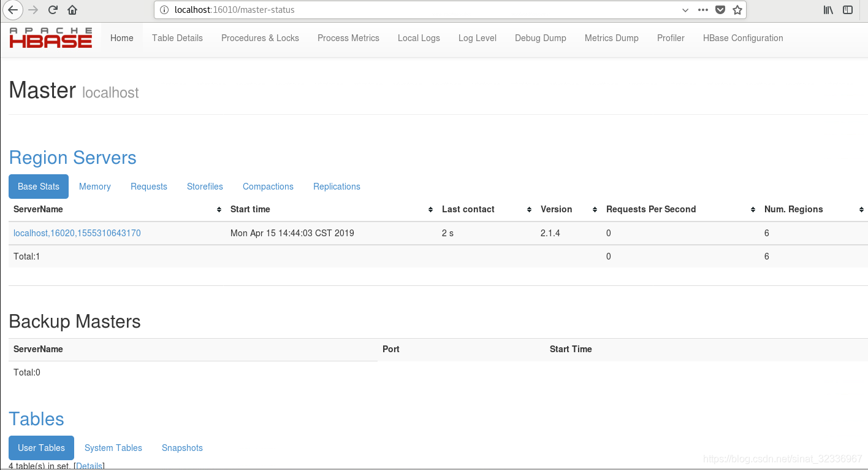Open the browser Library icon
The image size is (868, 470).
point(828,10)
